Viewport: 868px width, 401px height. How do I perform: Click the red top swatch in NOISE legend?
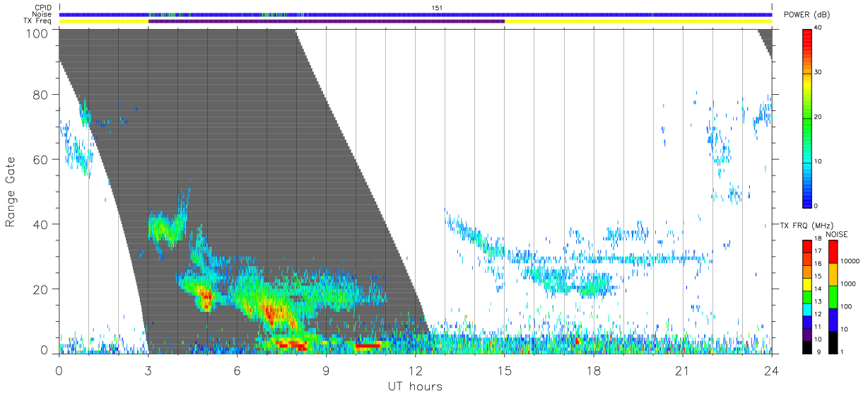(x=833, y=252)
